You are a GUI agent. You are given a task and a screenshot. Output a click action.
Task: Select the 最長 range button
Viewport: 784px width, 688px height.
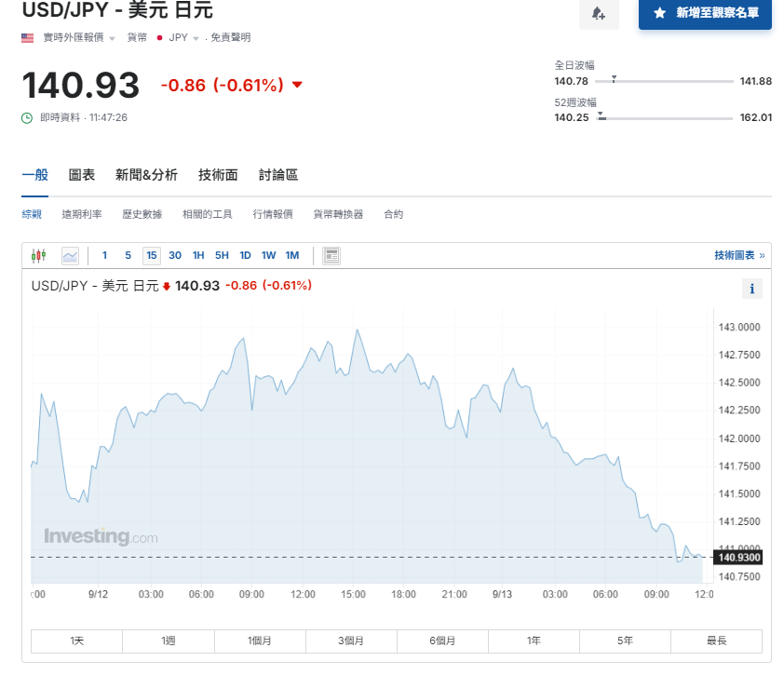717,641
